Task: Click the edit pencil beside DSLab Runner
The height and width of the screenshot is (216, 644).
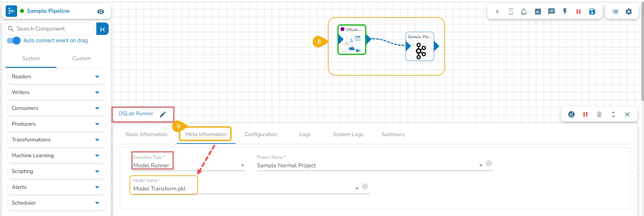Action: point(163,114)
